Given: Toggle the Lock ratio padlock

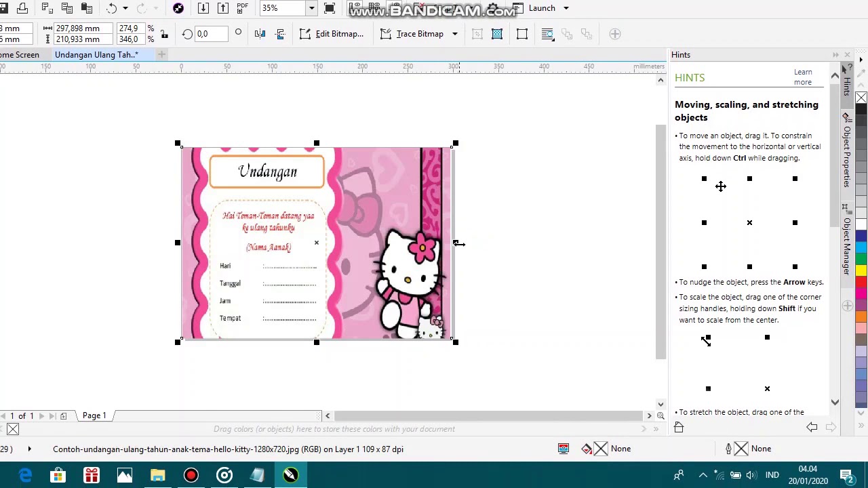Looking at the screenshot, I should (x=164, y=34).
